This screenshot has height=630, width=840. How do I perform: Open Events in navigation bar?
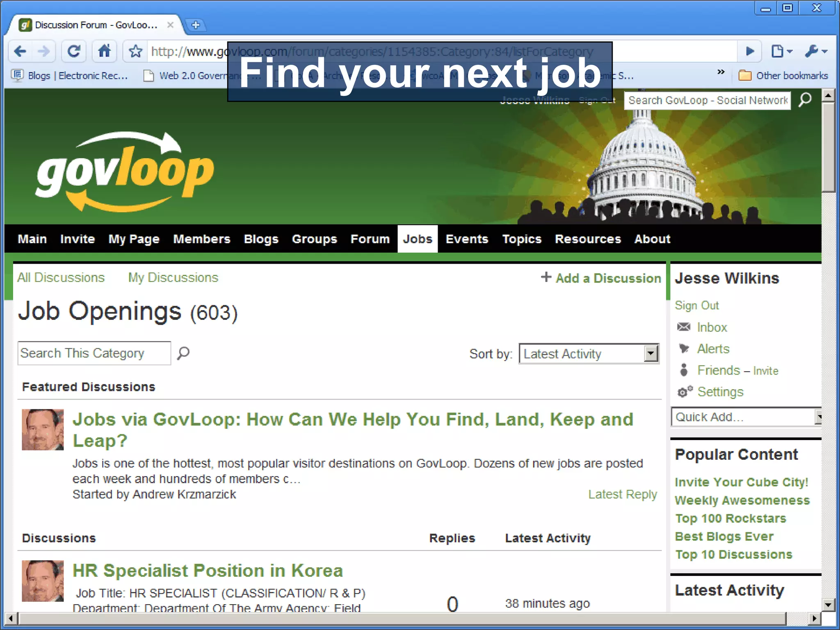tap(467, 239)
